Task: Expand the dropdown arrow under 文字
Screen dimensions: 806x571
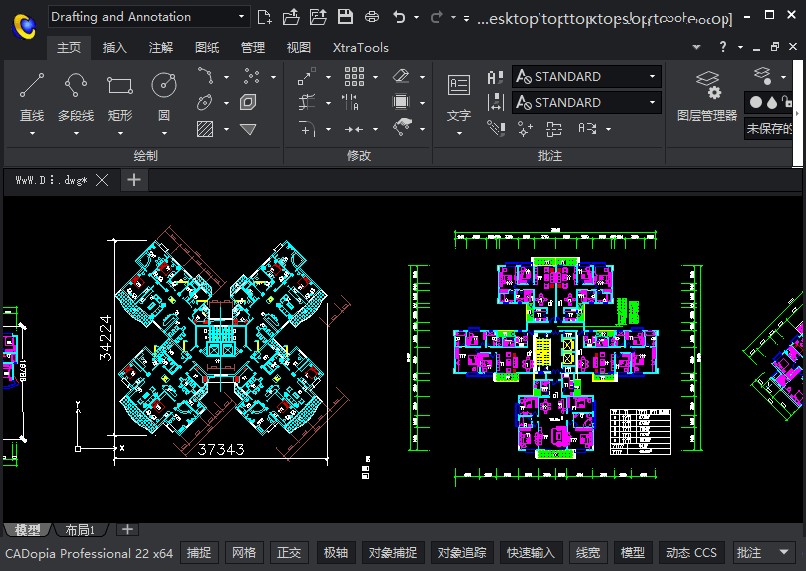Action: (459, 134)
